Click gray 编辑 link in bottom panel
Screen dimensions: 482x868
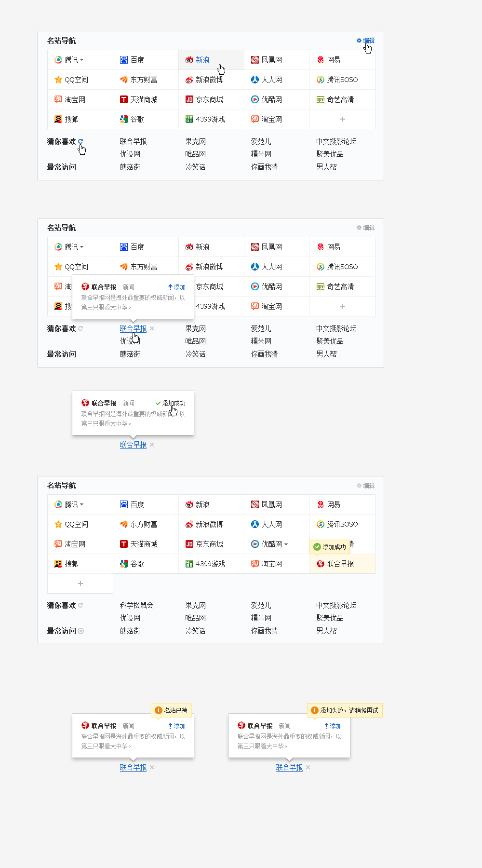[369, 486]
